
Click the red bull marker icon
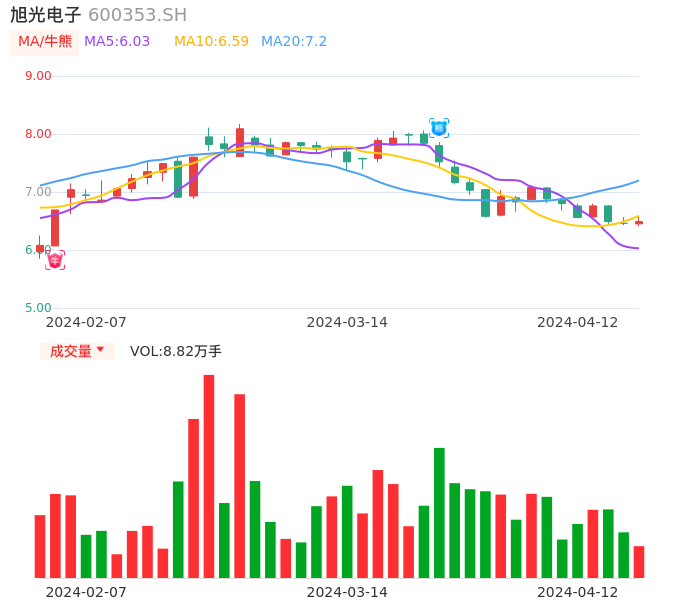pos(55,260)
